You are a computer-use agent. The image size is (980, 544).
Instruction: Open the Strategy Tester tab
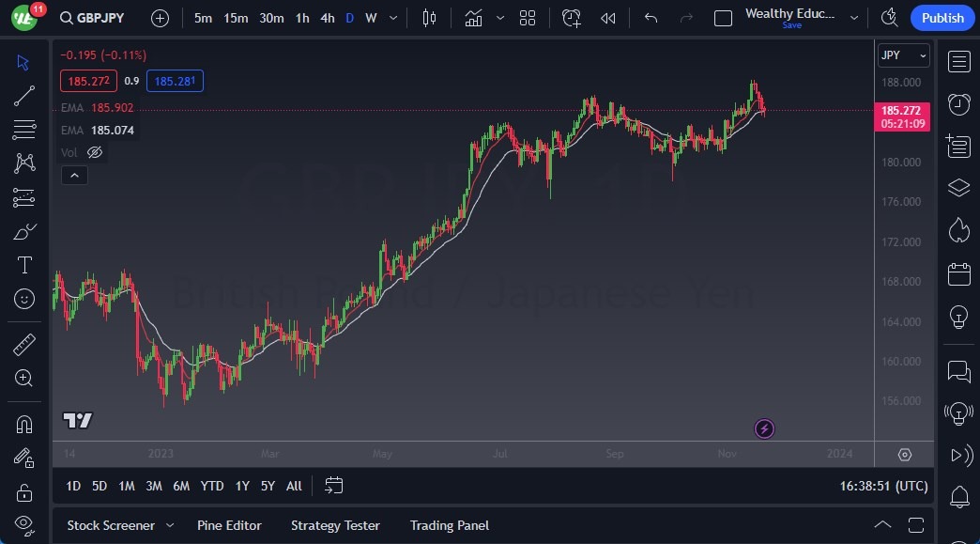point(335,525)
